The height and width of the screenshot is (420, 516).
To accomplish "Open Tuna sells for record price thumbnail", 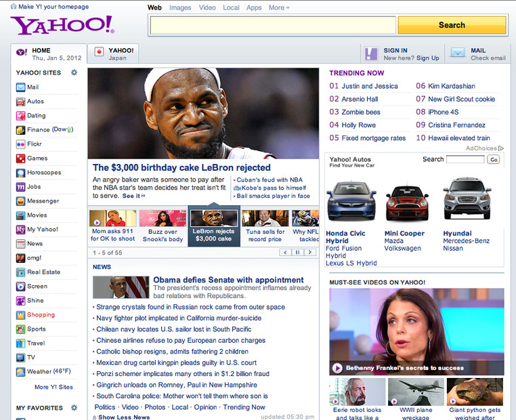I will pos(265,219).
